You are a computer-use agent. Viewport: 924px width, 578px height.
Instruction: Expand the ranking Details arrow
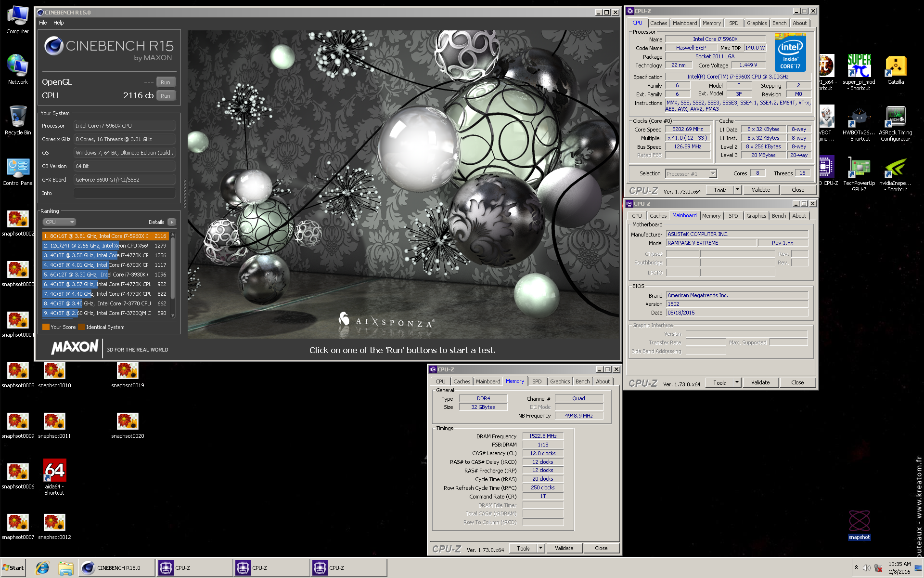172,222
